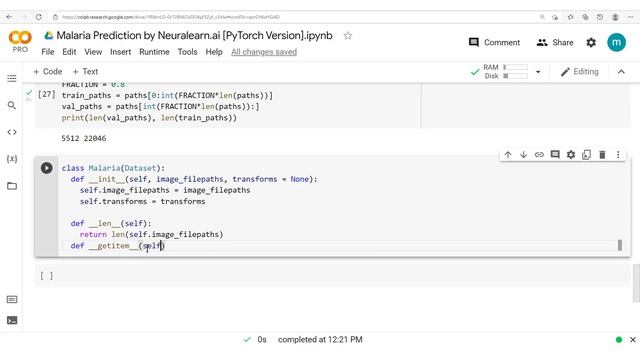This screenshot has width=640, height=360.
Task: Add a new Code cell
Action: [x=48, y=71]
